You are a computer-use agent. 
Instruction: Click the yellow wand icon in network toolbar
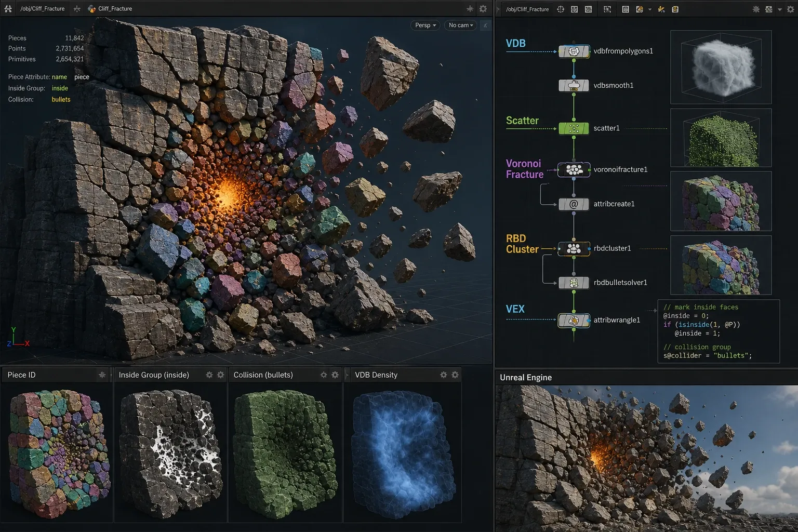[x=661, y=9]
